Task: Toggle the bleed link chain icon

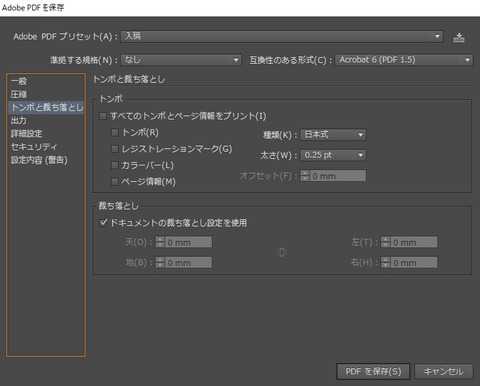Action: (282, 252)
